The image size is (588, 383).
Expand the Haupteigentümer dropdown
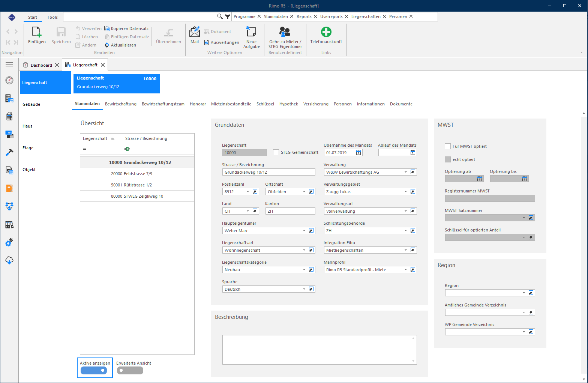304,231
